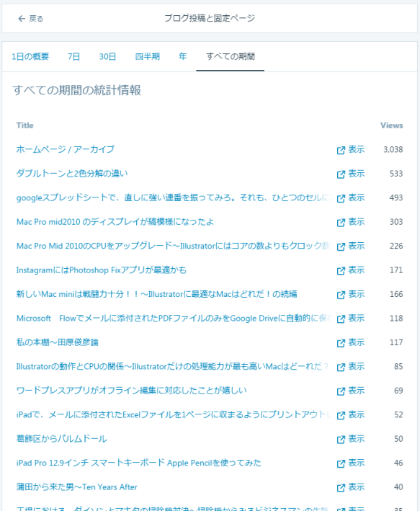Select the 年 tab

point(183,56)
